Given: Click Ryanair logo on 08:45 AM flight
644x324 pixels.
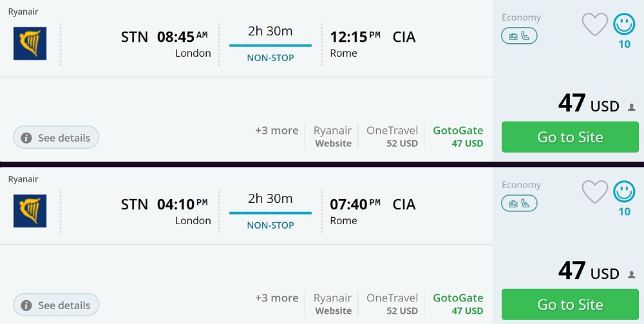Looking at the screenshot, I should [30, 44].
